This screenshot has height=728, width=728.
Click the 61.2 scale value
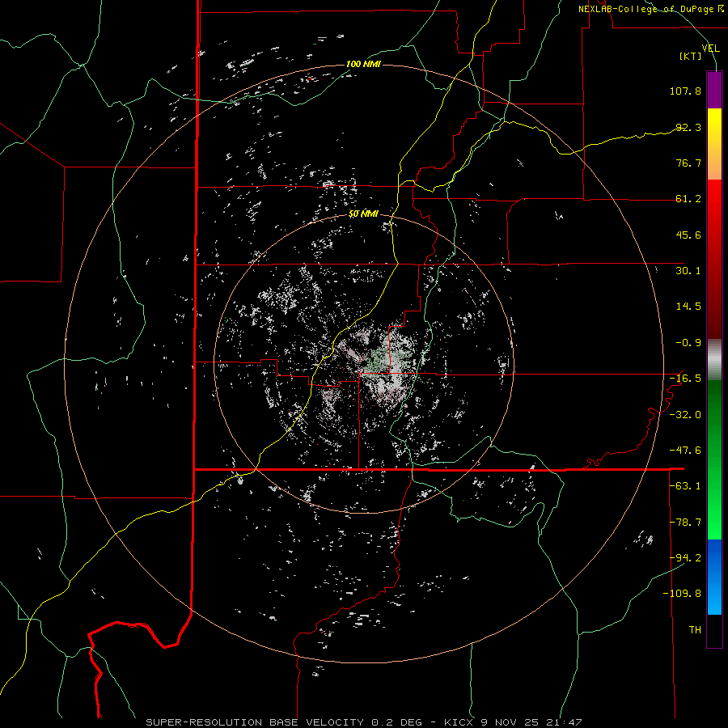688,199
